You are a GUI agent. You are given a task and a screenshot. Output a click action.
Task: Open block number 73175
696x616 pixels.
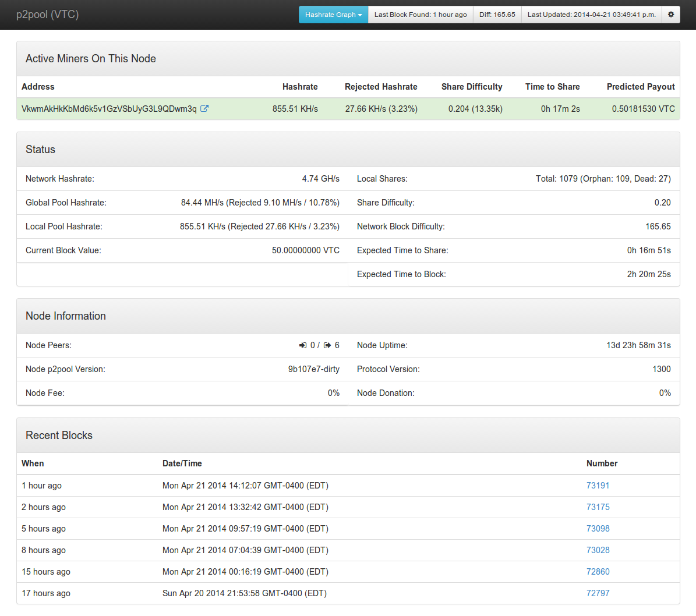598,507
